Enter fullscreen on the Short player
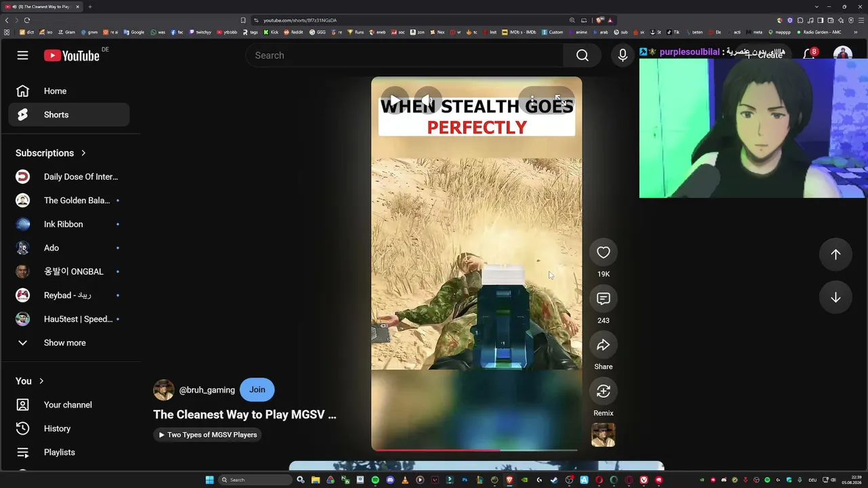This screenshot has height=488, width=868. tap(560, 100)
